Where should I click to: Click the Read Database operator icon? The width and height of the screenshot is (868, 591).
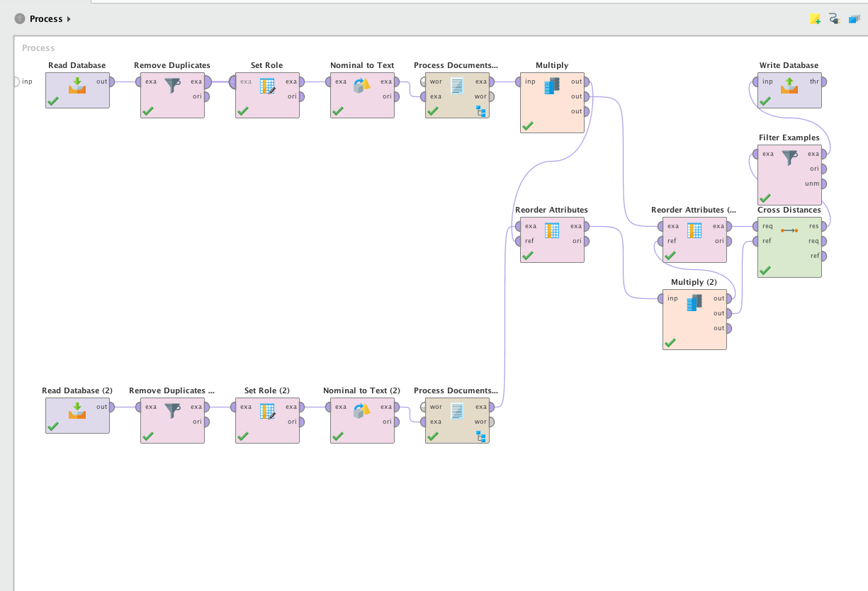tap(77, 86)
